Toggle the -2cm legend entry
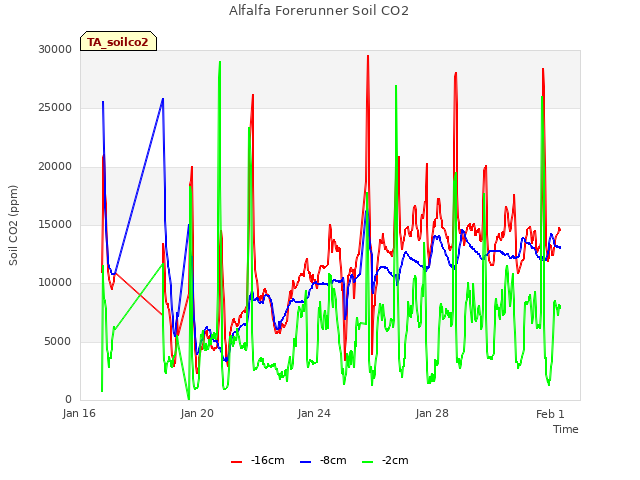 point(385,460)
